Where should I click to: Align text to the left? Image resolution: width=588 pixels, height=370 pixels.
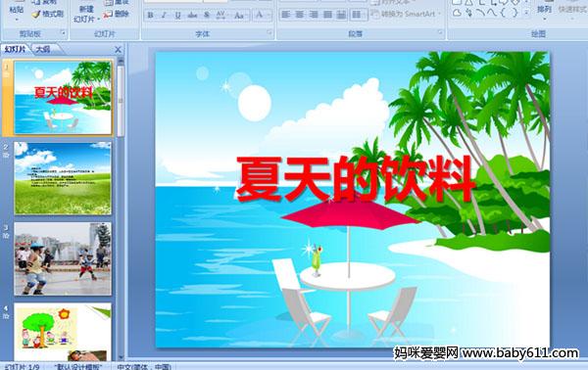pyautogui.click(x=286, y=15)
